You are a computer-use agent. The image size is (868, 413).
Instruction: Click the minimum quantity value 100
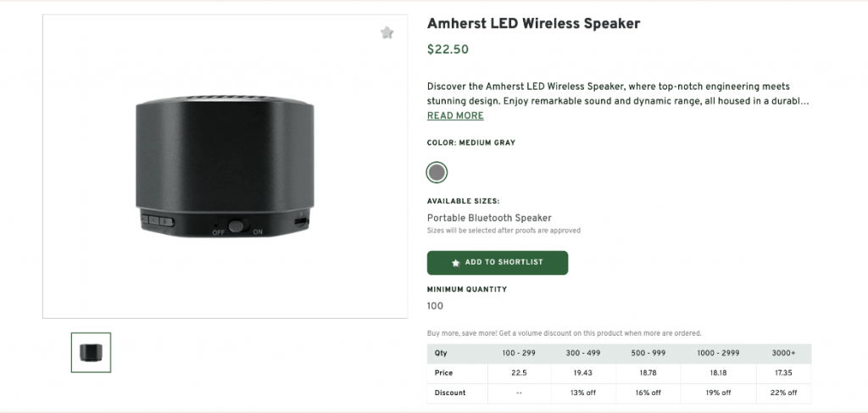pos(435,306)
